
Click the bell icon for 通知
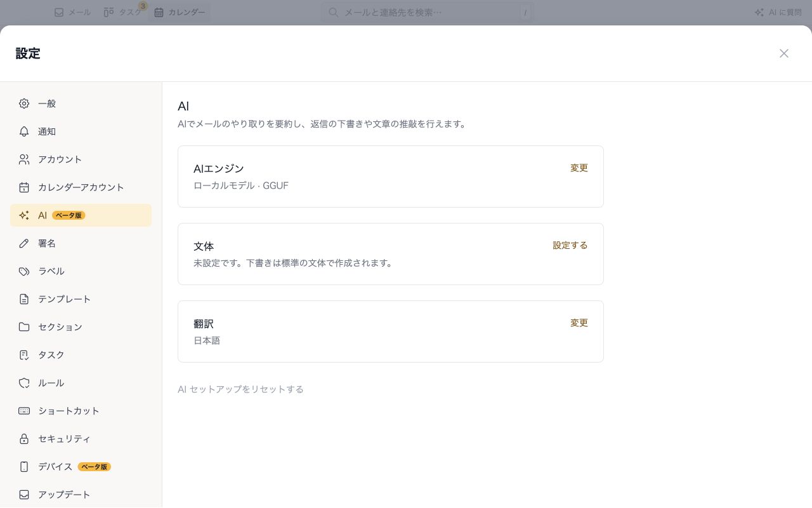24,131
